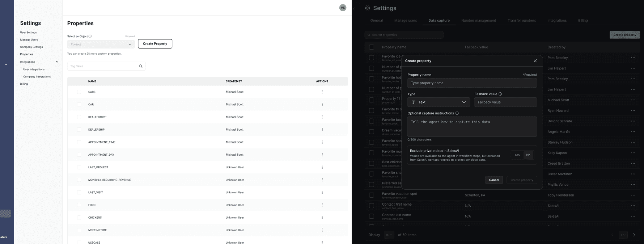Open the MK user avatar
Screen dimensions: 644x244
click(343, 8)
